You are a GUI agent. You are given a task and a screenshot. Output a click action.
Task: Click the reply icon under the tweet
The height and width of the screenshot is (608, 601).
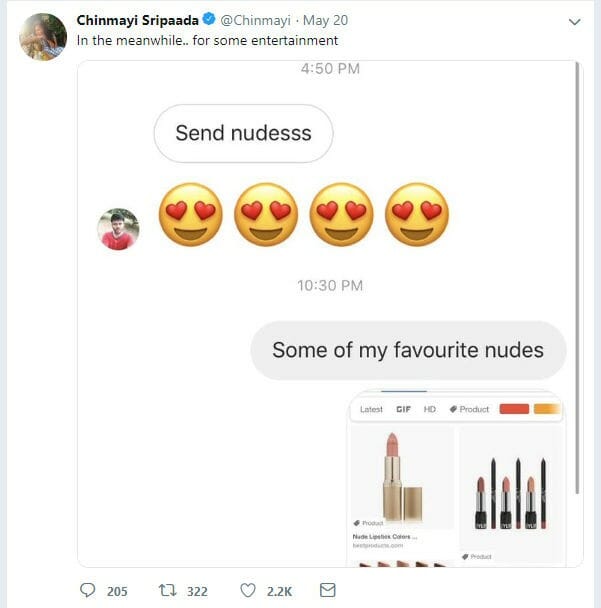(87, 591)
